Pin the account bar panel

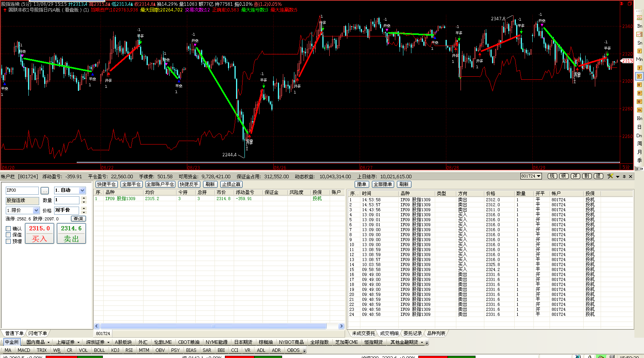tap(624, 177)
